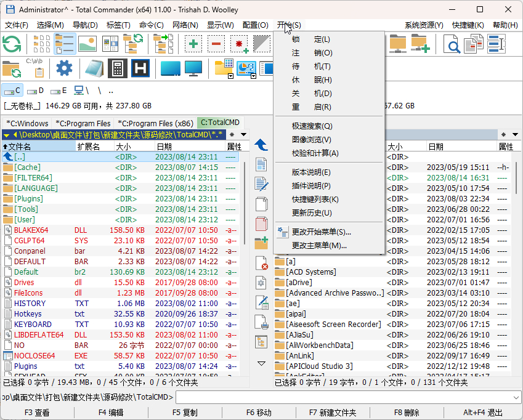Click the notepad icon in second toolbar
523x420 pixels.
pyautogui.click(x=94, y=68)
